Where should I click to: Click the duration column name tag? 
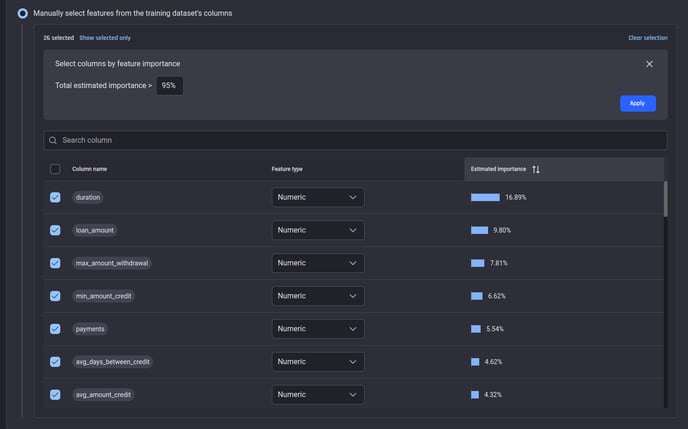(x=88, y=197)
